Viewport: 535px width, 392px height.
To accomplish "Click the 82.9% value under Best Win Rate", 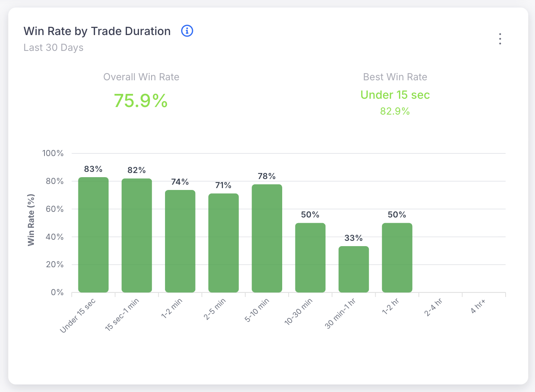I will click(x=395, y=111).
